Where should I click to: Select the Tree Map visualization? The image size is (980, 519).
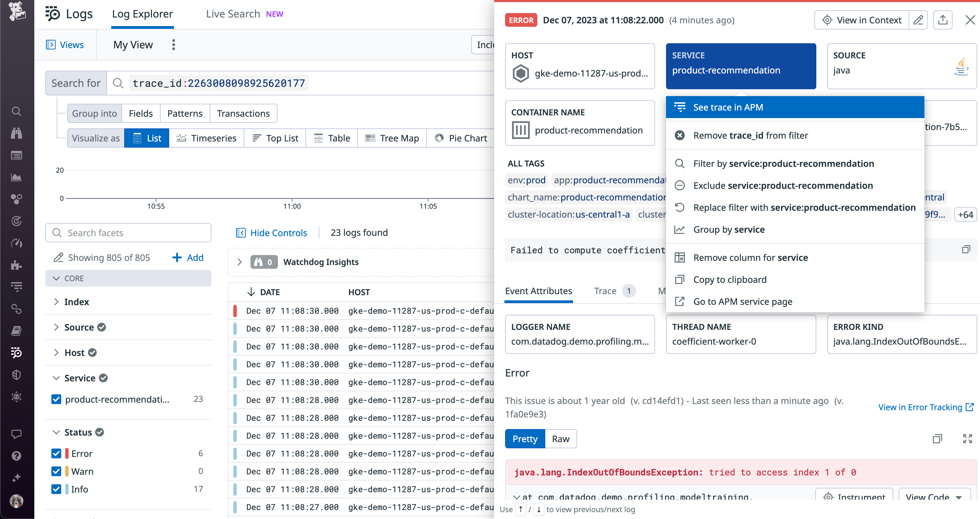[392, 138]
